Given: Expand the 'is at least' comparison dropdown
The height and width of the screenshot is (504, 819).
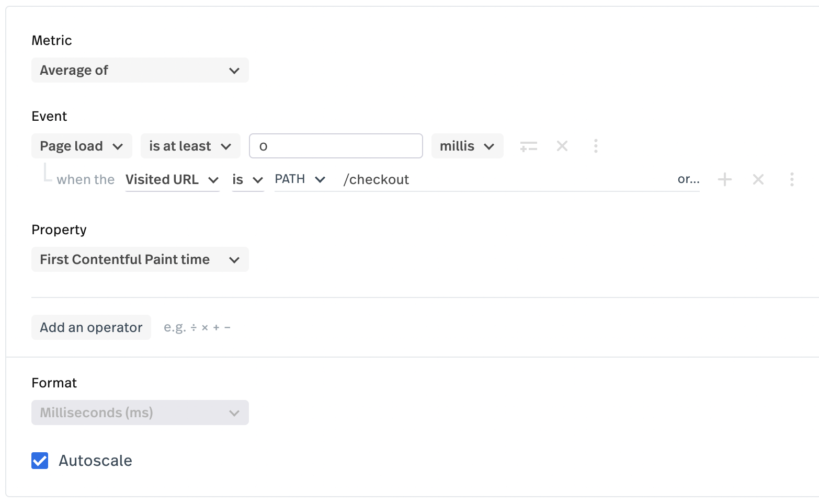Looking at the screenshot, I should (x=190, y=146).
